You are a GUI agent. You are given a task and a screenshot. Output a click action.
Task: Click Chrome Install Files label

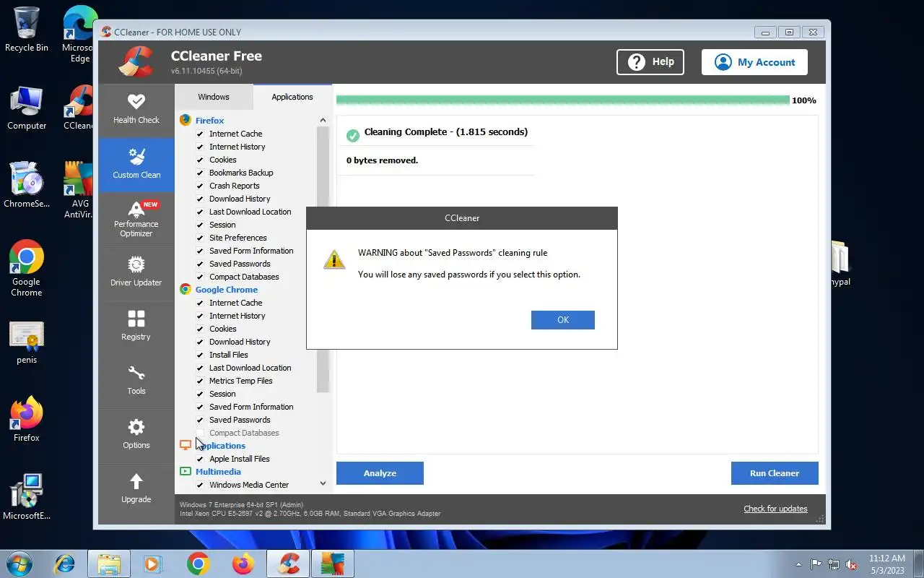tap(228, 355)
